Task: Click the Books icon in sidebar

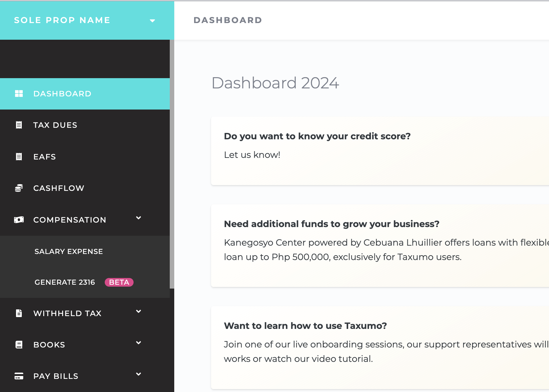Action: tap(19, 345)
